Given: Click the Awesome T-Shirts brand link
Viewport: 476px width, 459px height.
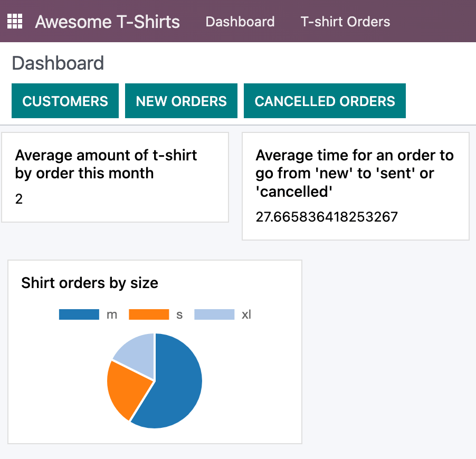Looking at the screenshot, I should click(107, 22).
